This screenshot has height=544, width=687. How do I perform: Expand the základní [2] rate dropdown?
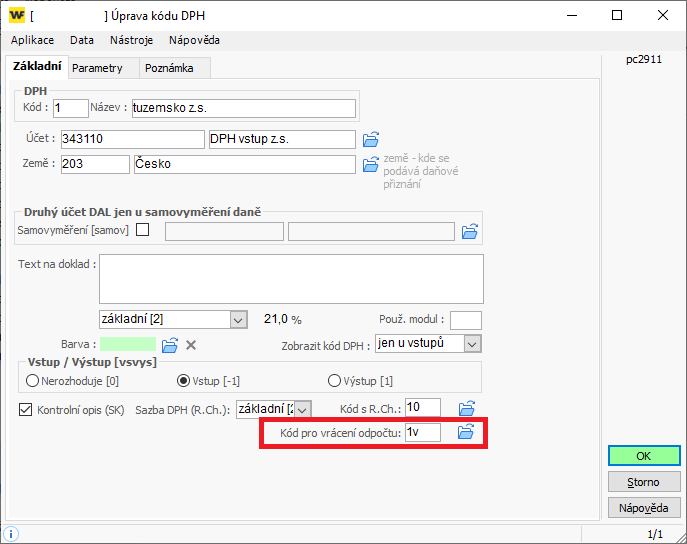[x=238, y=319]
